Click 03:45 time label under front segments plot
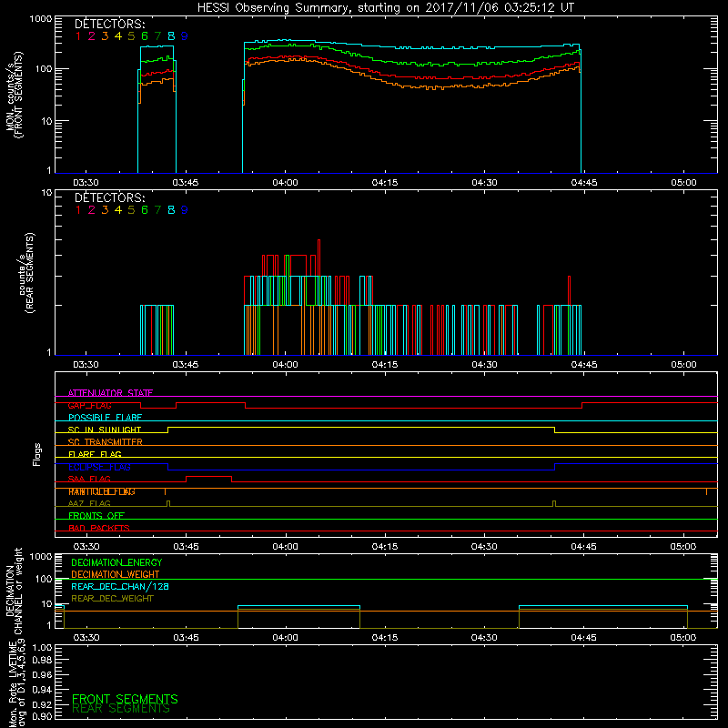This screenshot has height=728, width=728. tap(186, 183)
